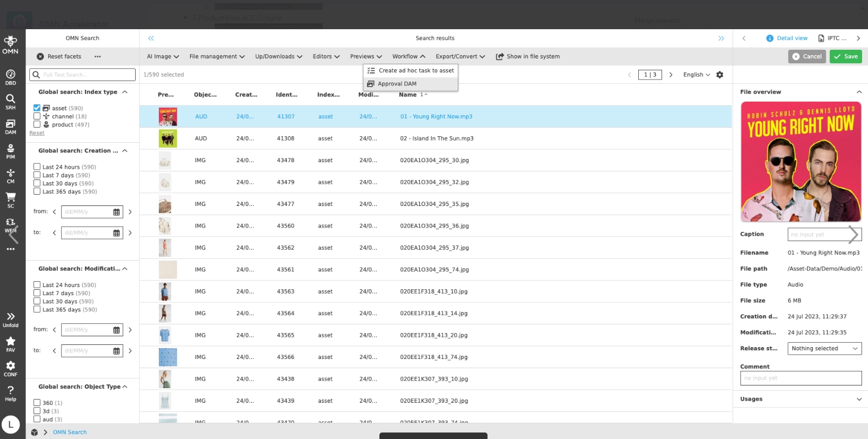Open CONF configuration gear icon
The width and height of the screenshot is (868, 439).
pos(10,369)
